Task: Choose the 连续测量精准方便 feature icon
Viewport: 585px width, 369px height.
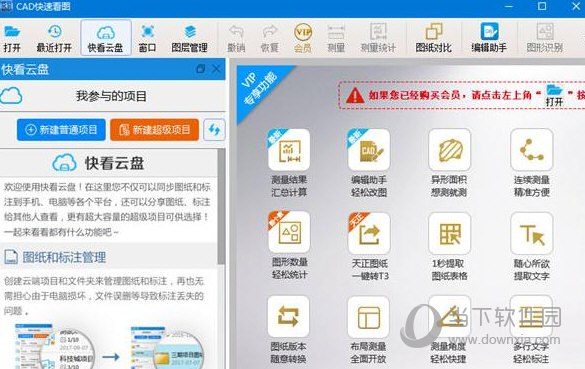Action: [532, 150]
